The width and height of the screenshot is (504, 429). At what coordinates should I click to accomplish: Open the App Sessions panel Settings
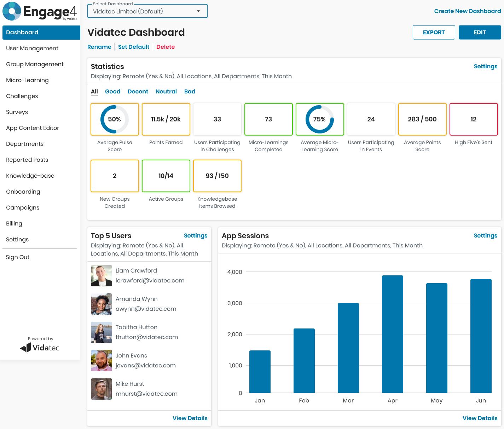coord(485,235)
